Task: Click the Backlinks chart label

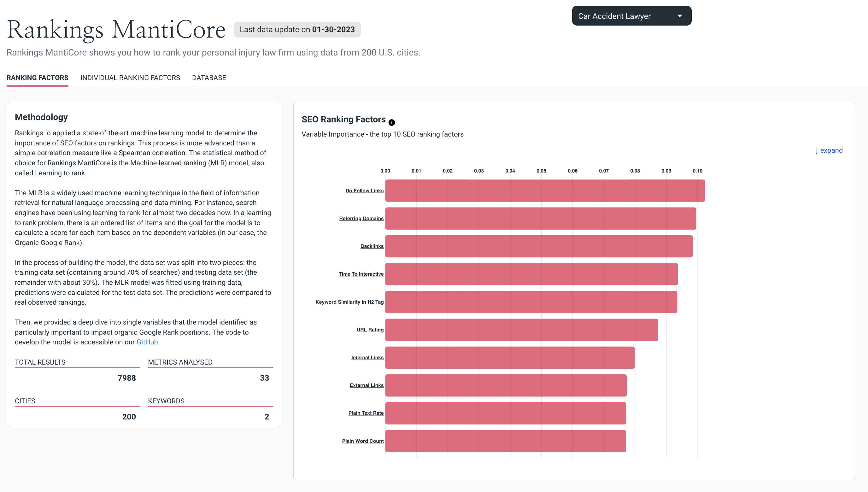Action: (x=372, y=246)
